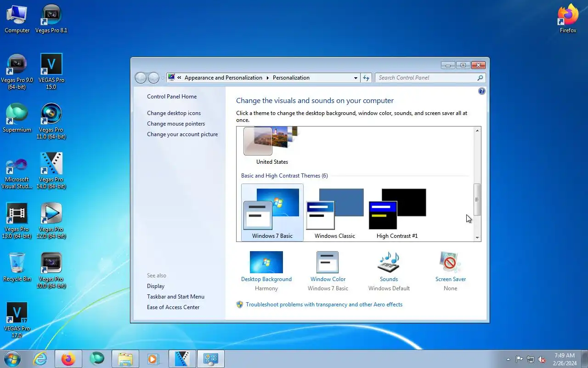Click the muted volume tray icon

[x=542, y=359]
